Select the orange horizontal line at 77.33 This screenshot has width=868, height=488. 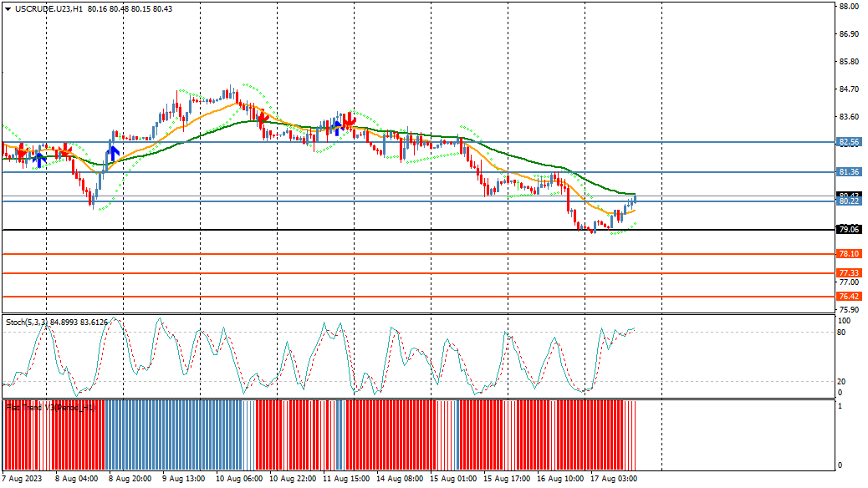[x=418, y=273]
